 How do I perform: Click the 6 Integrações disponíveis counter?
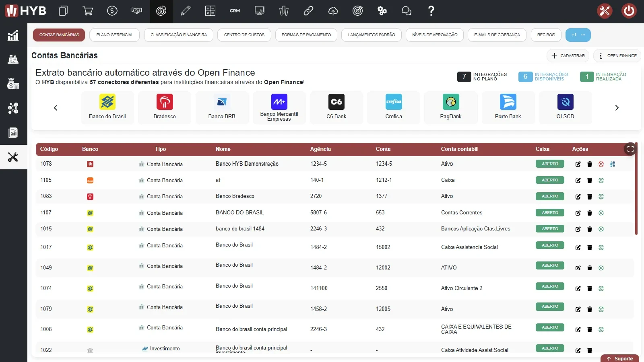543,76
